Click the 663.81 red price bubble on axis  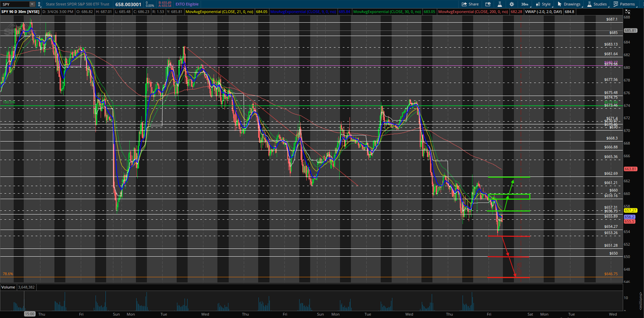coord(630,169)
